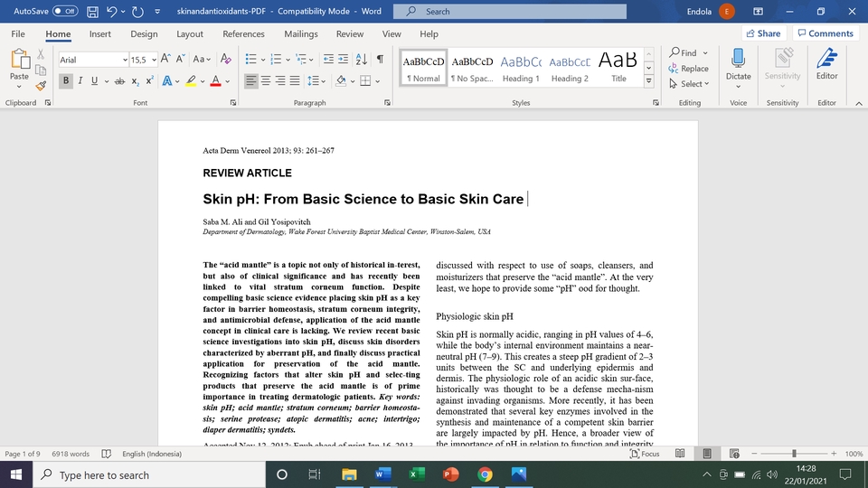
Task: Click the Search box in title bar
Action: coord(510,11)
